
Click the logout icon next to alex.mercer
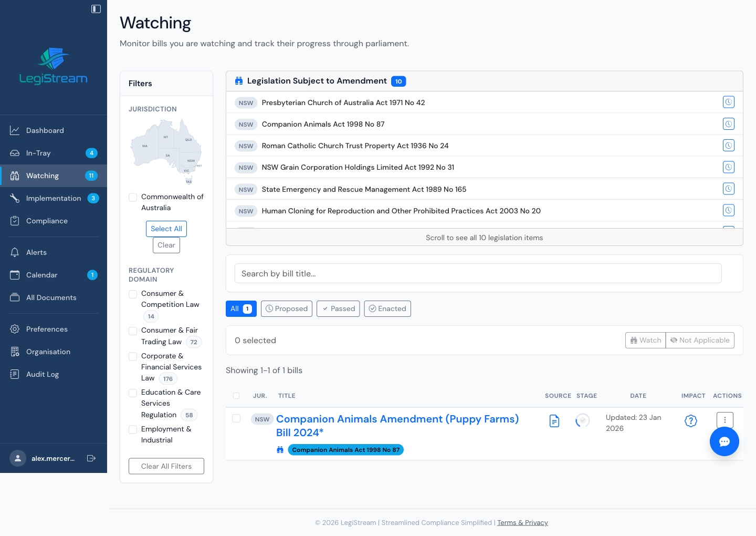tap(91, 458)
